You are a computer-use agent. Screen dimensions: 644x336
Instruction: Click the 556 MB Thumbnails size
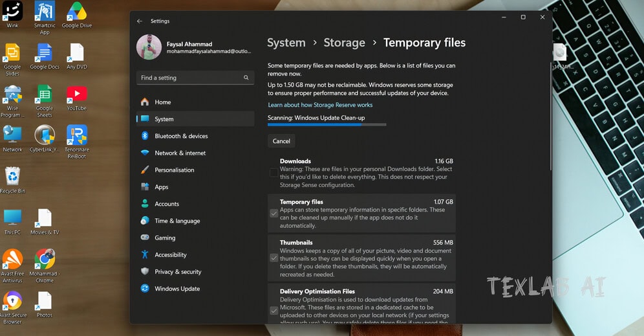[x=443, y=243]
